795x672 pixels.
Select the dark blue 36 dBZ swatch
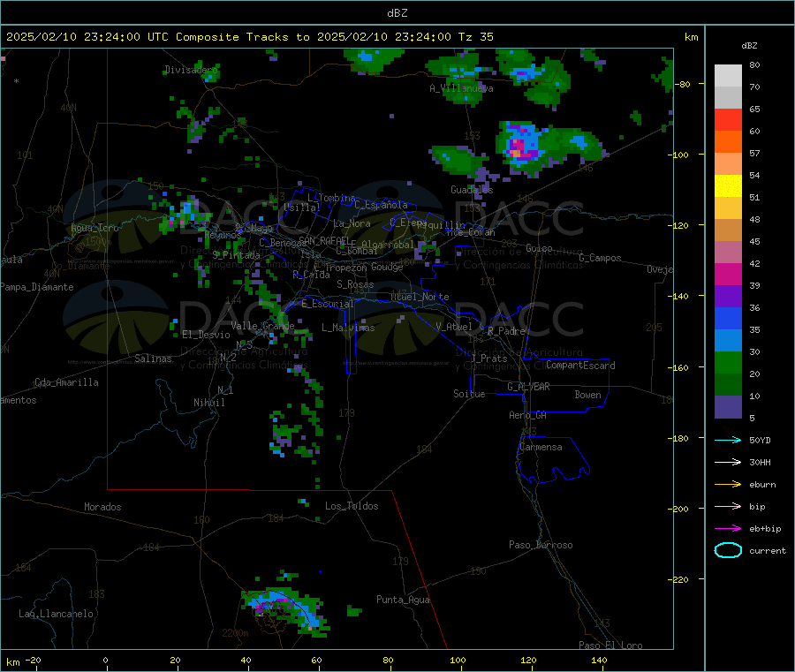pyautogui.click(x=728, y=318)
